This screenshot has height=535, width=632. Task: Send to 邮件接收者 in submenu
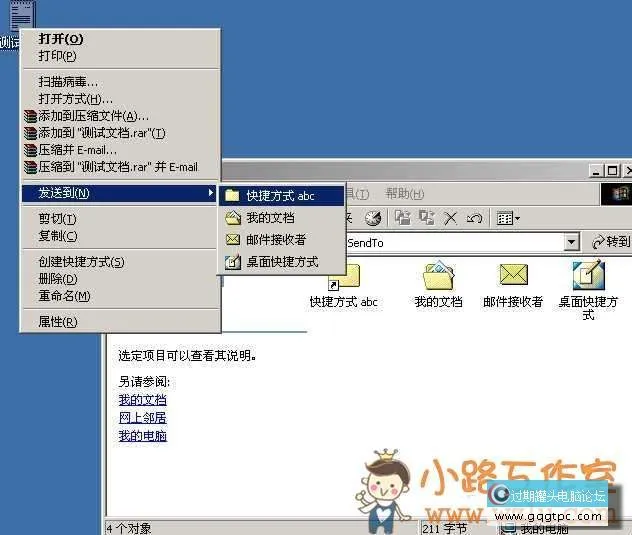(x=282, y=240)
